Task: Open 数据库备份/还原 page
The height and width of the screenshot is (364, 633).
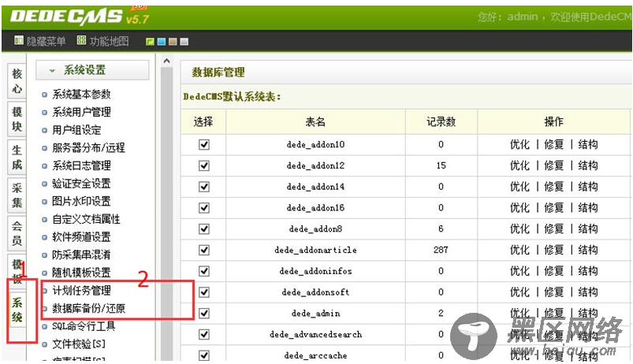Action: click(88, 308)
